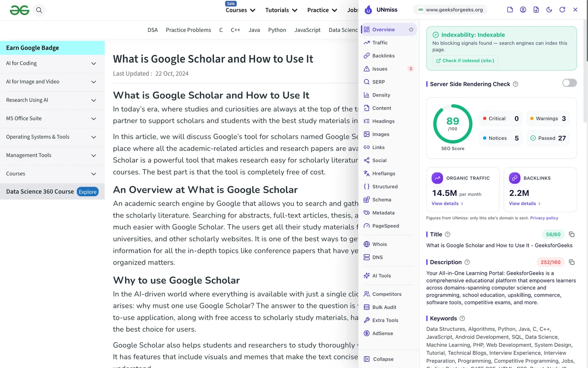The height and width of the screenshot is (368, 588).
Task: Copy the description with the copy icon
Action: 572,262
